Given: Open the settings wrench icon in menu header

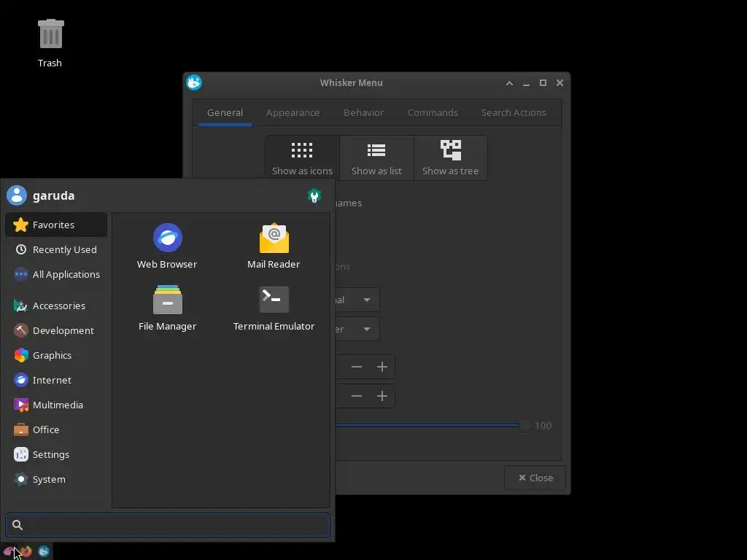Looking at the screenshot, I should tap(314, 195).
